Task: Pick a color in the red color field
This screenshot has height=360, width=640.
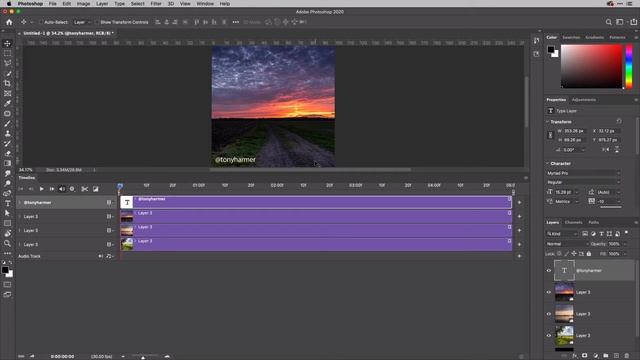Action: pyautogui.click(x=592, y=66)
